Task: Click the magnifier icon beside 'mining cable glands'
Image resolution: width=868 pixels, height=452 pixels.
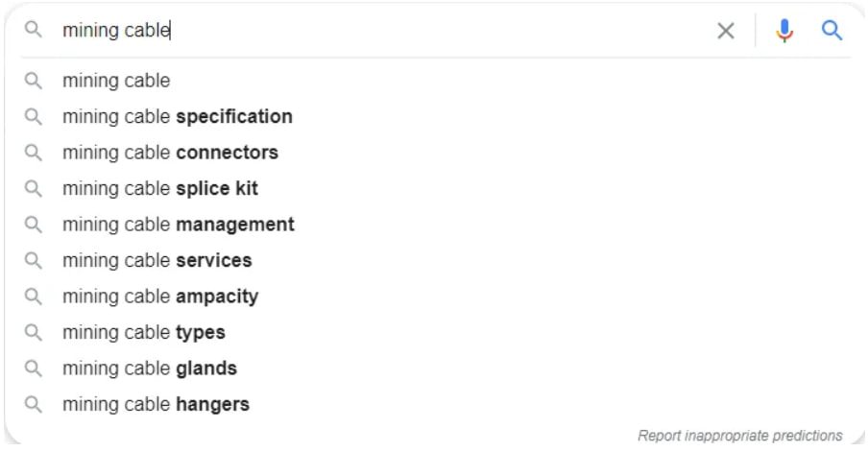Action: click(34, 368)
